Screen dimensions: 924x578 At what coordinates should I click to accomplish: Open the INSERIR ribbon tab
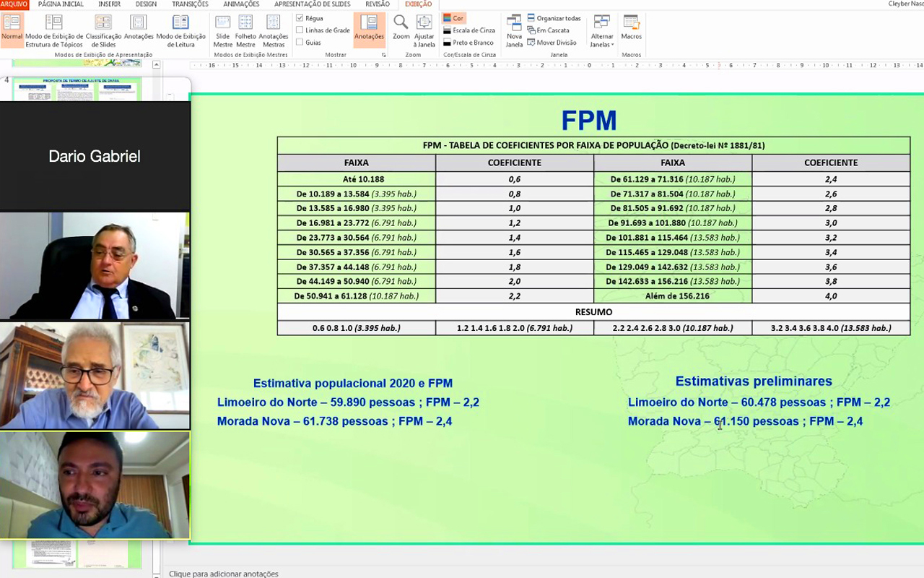point(110,4)
